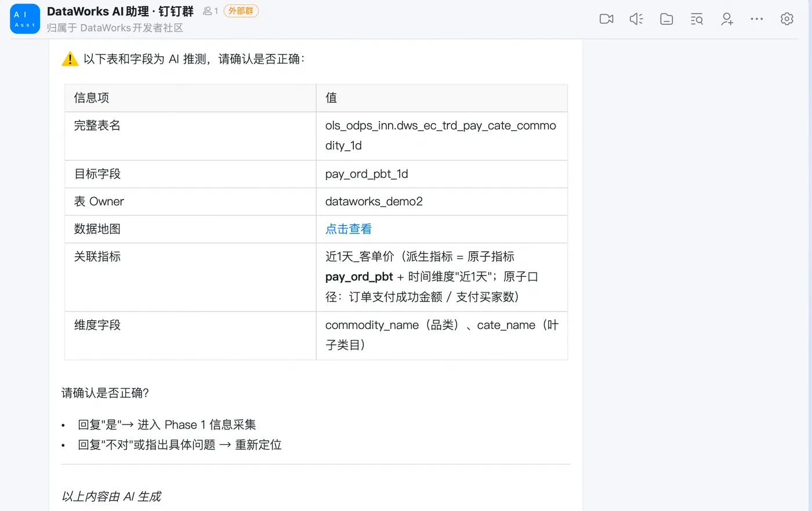812x511 pixels.
Task: Click the DataWorks AI assistant avatar
Action: [x=25, y=19]
